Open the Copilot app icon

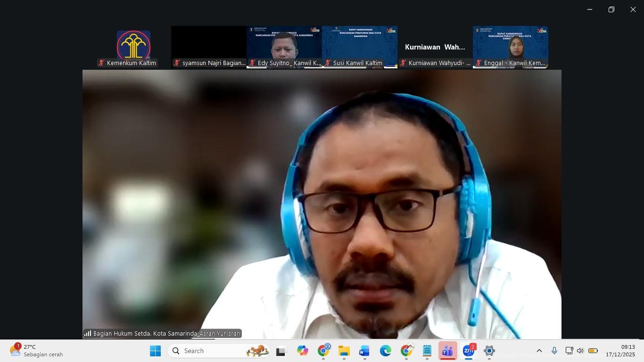coord(302,351)
